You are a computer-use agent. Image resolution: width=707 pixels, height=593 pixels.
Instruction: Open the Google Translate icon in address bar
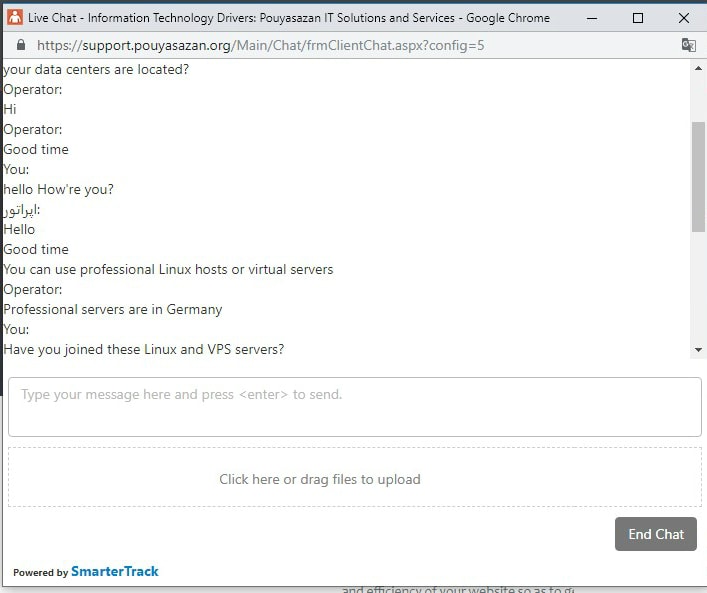coord(689,45)
